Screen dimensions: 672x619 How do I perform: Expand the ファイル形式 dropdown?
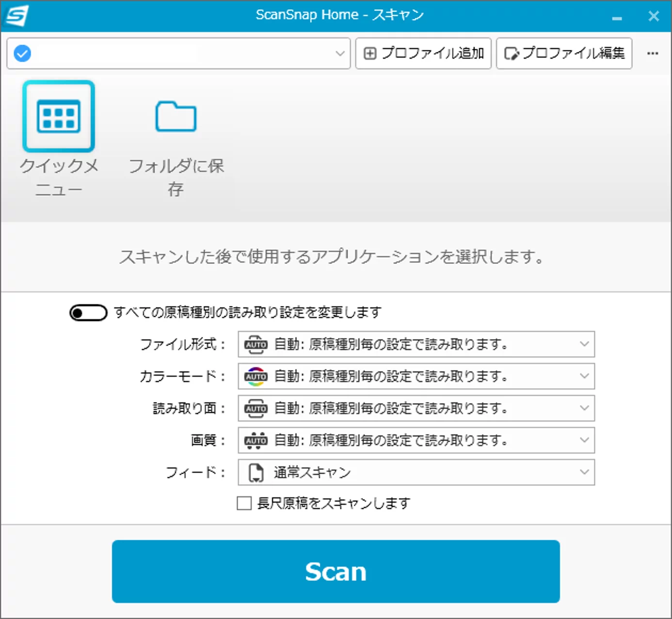(x=584, y=344)
